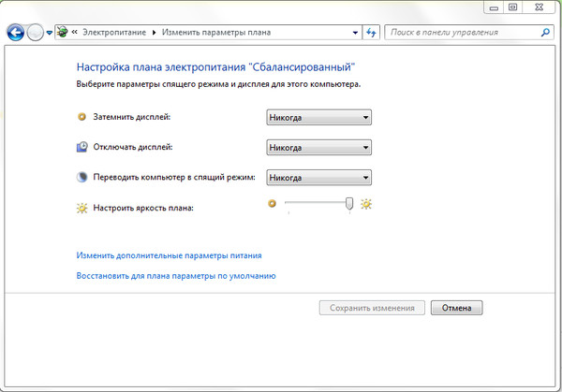562x392 pixels.
Task: Maximize the window
Action: [513, 7]
